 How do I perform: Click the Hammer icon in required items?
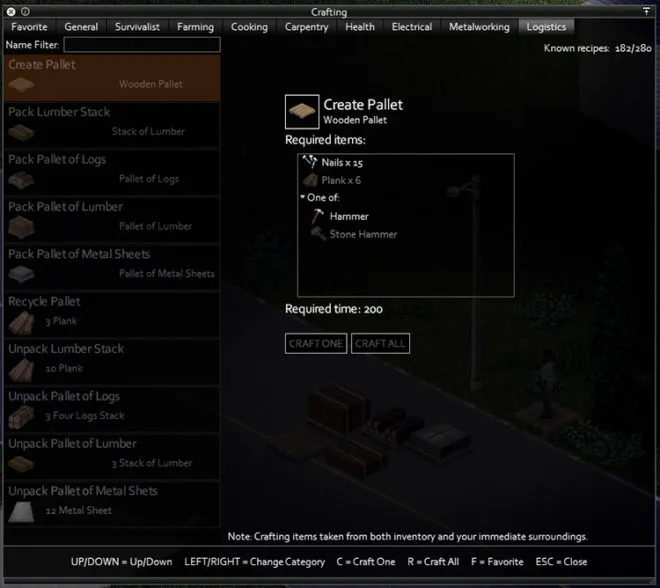click(315, 216)
